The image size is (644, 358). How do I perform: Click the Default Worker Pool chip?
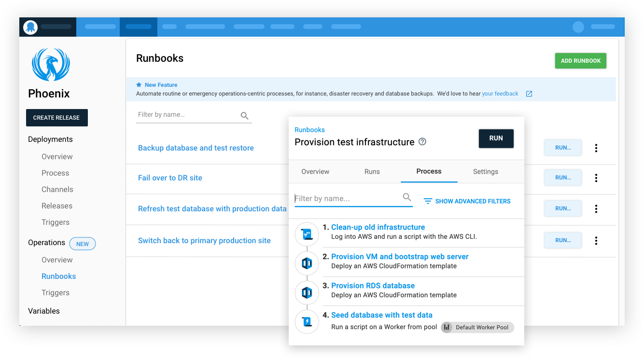[477, 327]
